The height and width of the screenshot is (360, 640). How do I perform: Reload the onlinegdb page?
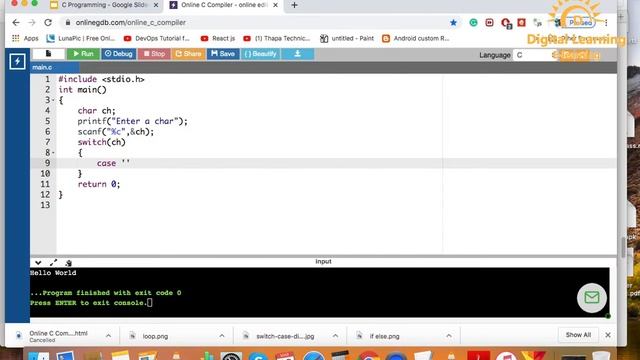(x=48, y=22)
